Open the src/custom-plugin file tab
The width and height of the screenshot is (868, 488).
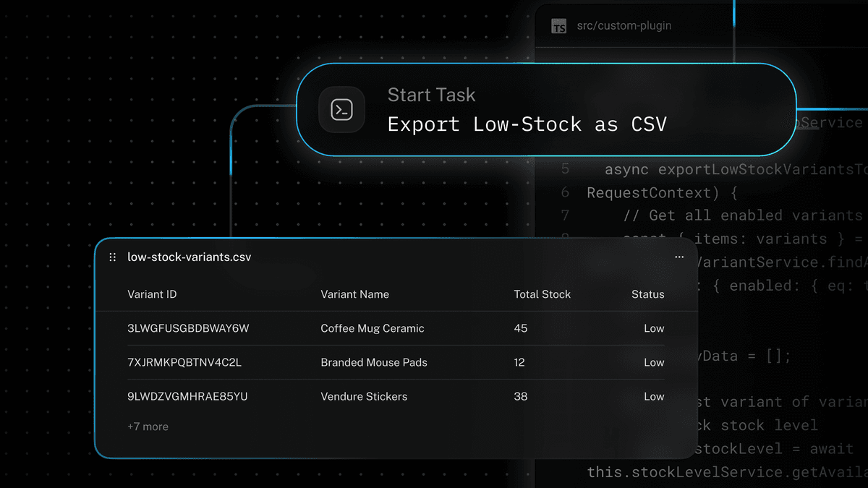(624, 26)
